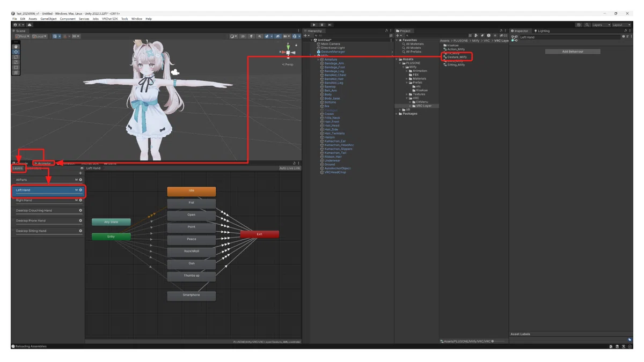Open the Pivot handle position dropdown

[22, 36]
